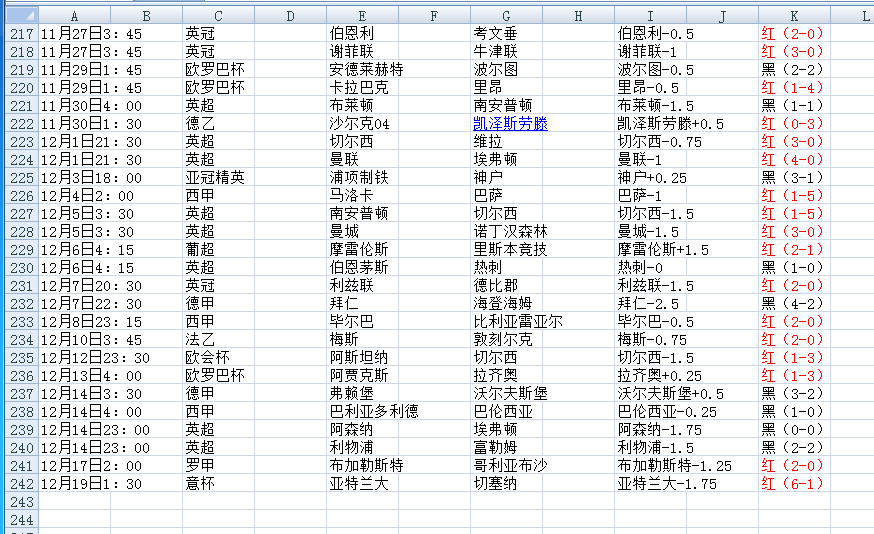Viewport: 874px width, 534px height.
Task: Select column D header
Action: coord(290,16)
